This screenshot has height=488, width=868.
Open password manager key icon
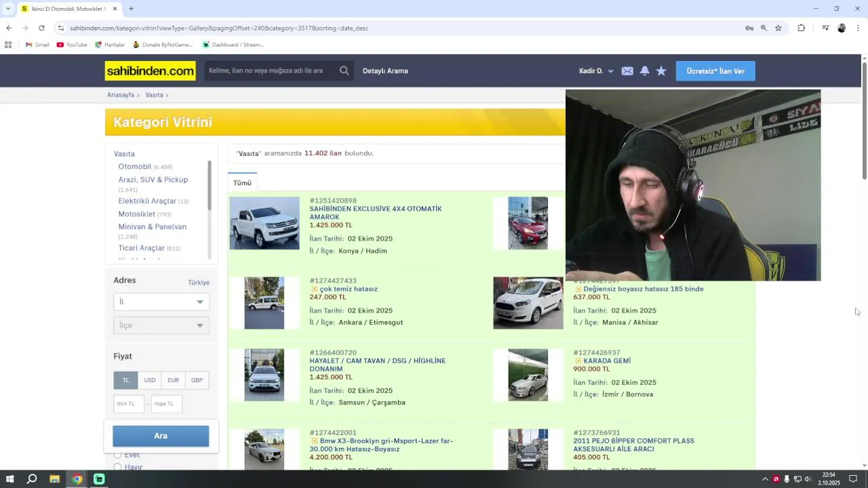click(x=749, y=28)
